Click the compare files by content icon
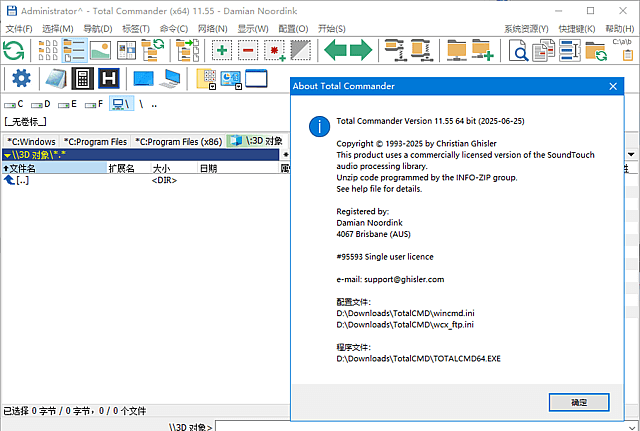 (x=544, y=51)
